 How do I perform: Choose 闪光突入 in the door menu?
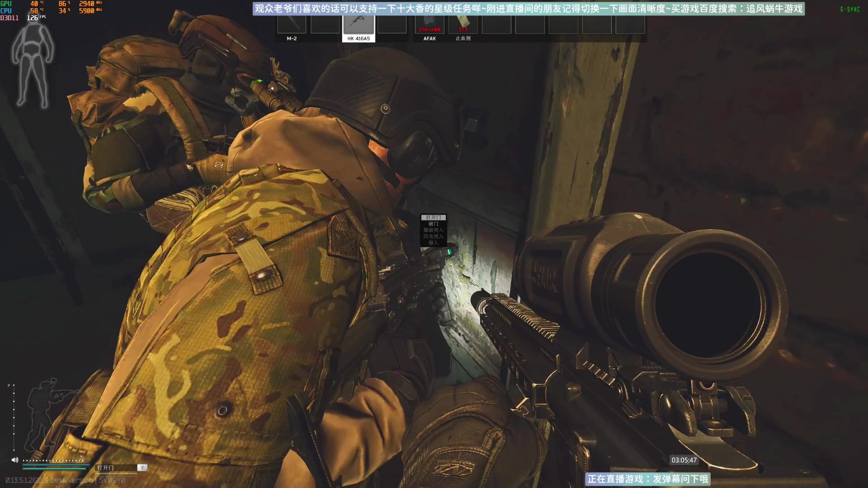(x=433, y=236)
